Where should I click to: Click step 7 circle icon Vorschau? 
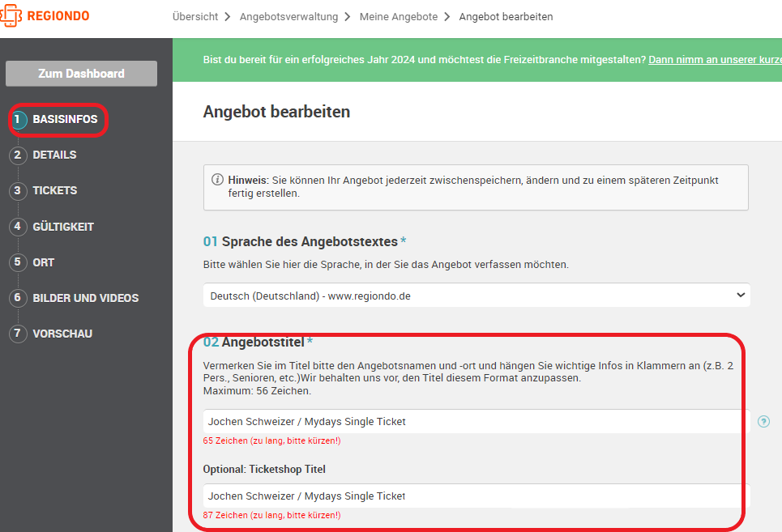point(18,334)
